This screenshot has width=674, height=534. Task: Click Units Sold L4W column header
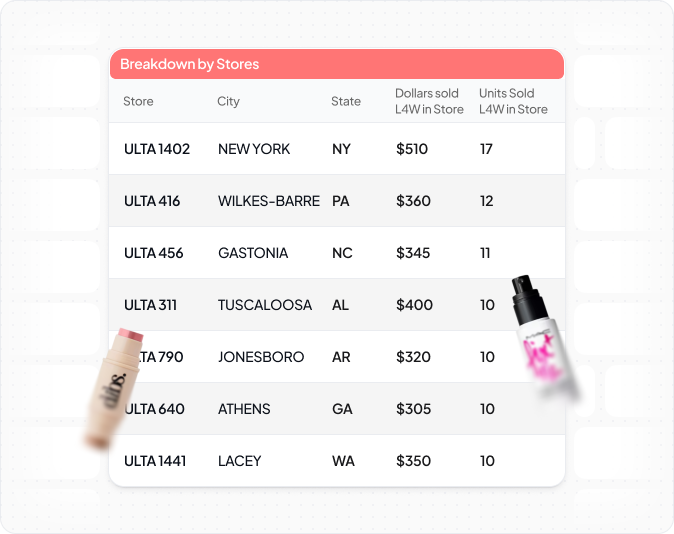click(x=513, y=102)
